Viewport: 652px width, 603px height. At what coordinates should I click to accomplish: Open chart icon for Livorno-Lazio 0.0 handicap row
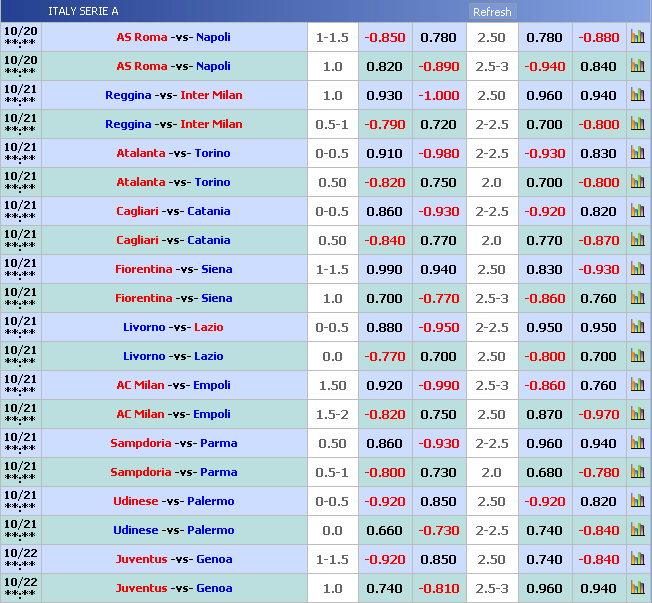point(637,357)
